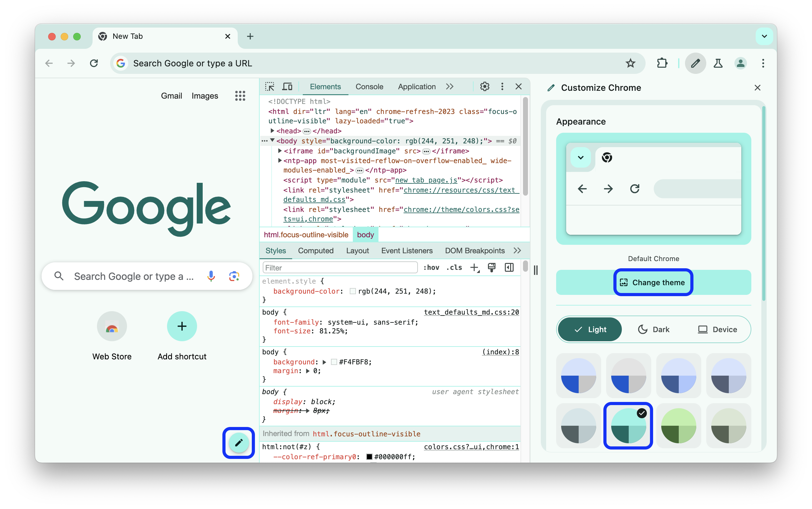Screen dimensions: 812x509
Task: Click the add new style rule icon
Action: pos(475,268)
